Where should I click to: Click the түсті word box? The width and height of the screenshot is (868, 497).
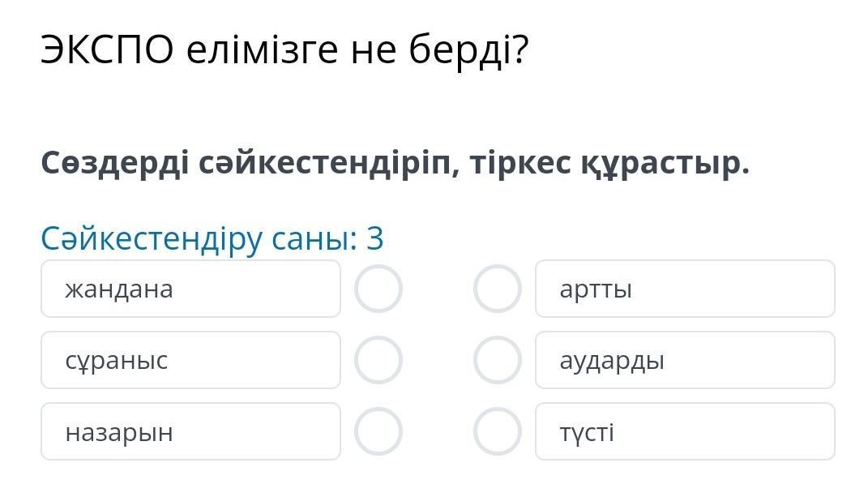coord(685,432)
